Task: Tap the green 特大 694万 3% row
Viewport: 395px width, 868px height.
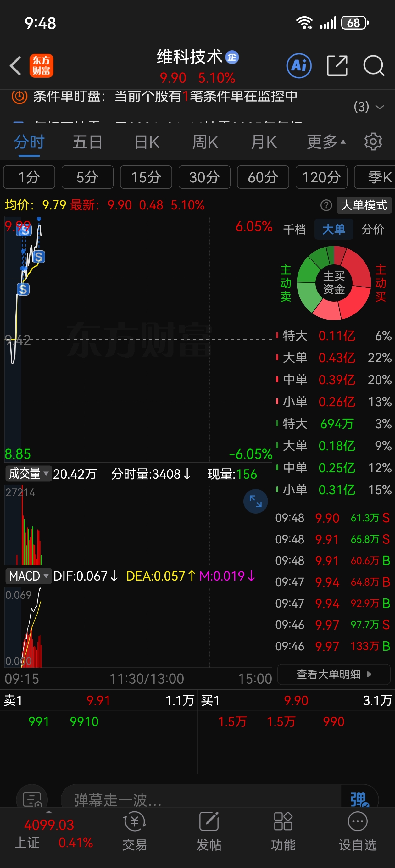Action: [334, 424]
